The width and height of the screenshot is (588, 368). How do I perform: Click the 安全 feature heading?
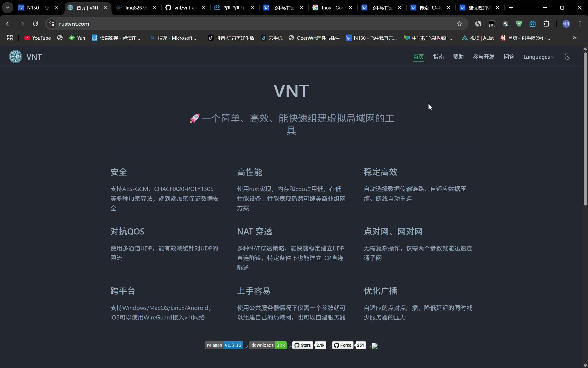coord(119,172)
